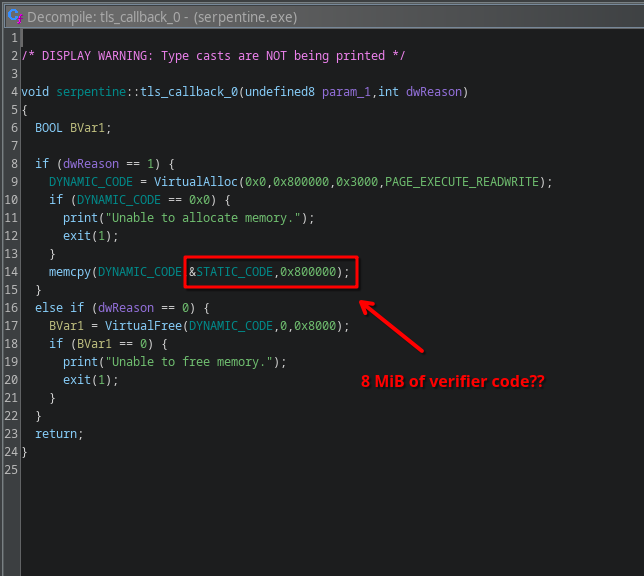
Task: Select dwReason parameter in function signature
Action: (x=434, y=92)
